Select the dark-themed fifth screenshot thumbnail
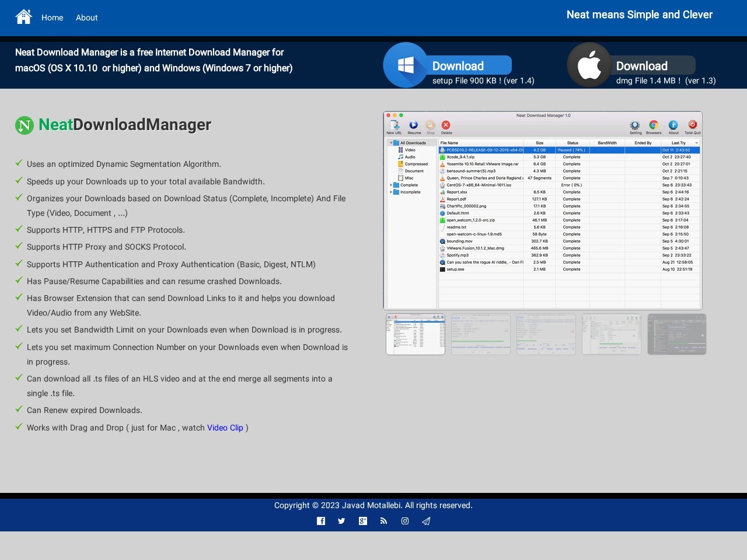747x560 pixels. pyautogui.click(x=677, y=334)
